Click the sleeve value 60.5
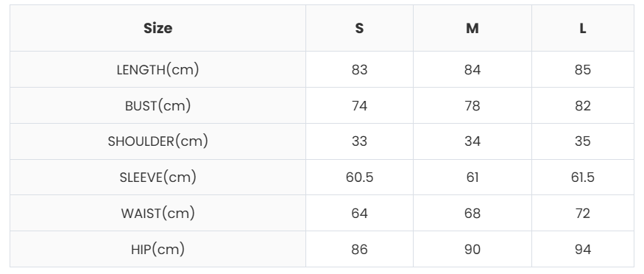The height and width of the screenshot is (274, 644). (359, 177)
